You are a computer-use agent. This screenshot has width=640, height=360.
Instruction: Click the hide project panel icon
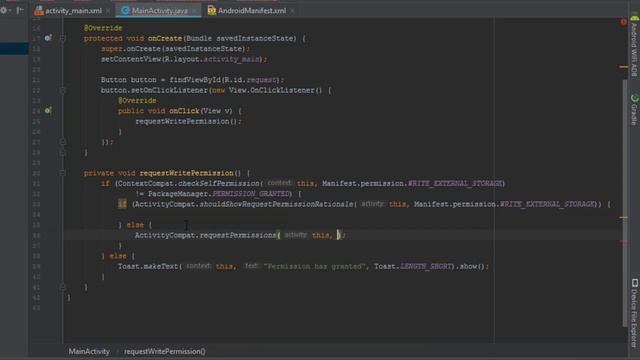point(20,11)
